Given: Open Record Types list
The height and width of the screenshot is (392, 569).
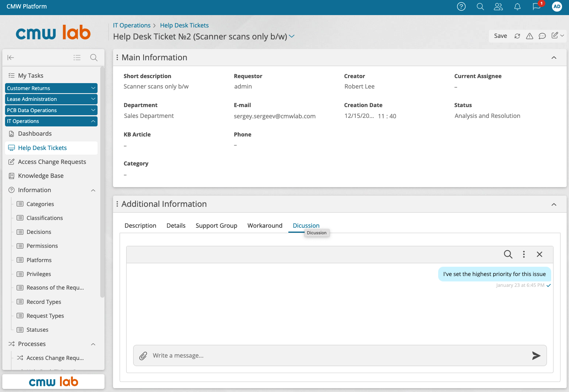Looking at the screenshot, I should 44,302.
